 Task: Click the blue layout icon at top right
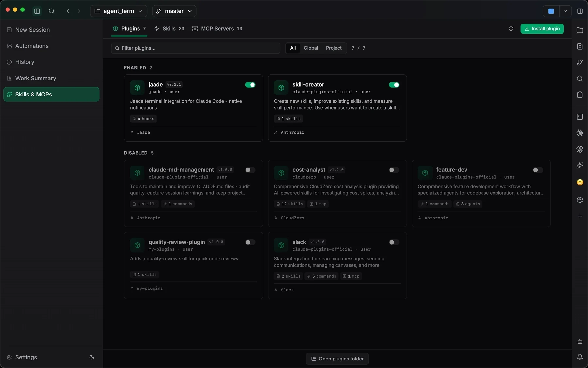pos(551,11)
